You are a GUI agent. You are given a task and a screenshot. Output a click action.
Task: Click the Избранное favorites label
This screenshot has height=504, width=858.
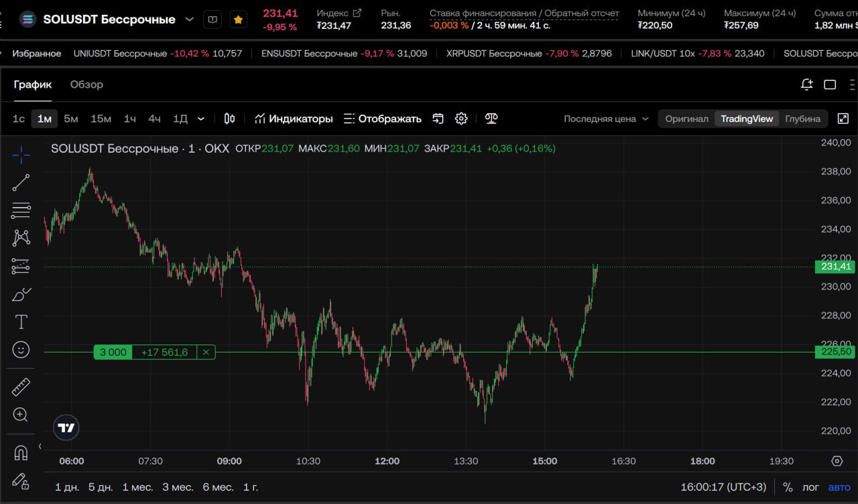click(37, 54)
